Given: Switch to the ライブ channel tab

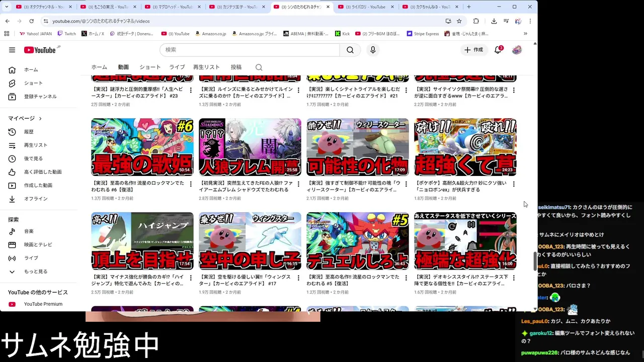Looking at the screenshot, I should 177,67.
